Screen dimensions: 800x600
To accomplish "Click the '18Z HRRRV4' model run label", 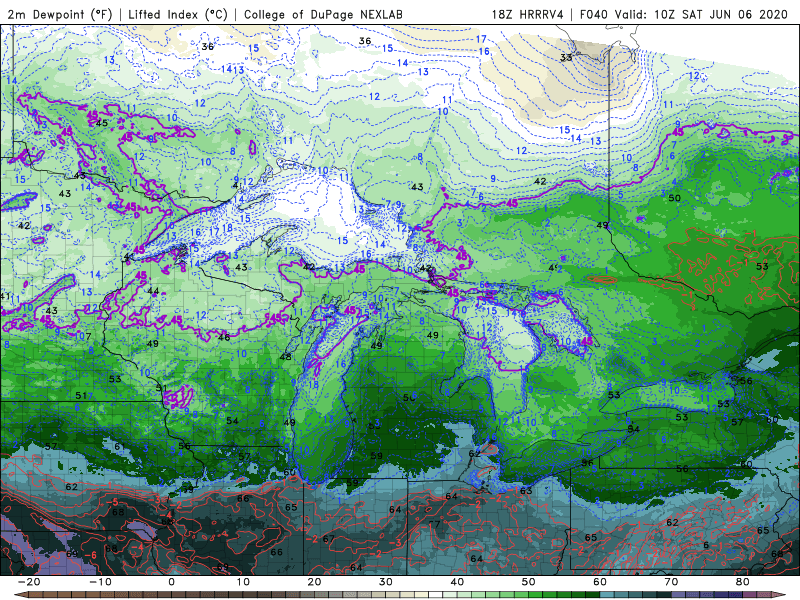I will pos(528,14).
